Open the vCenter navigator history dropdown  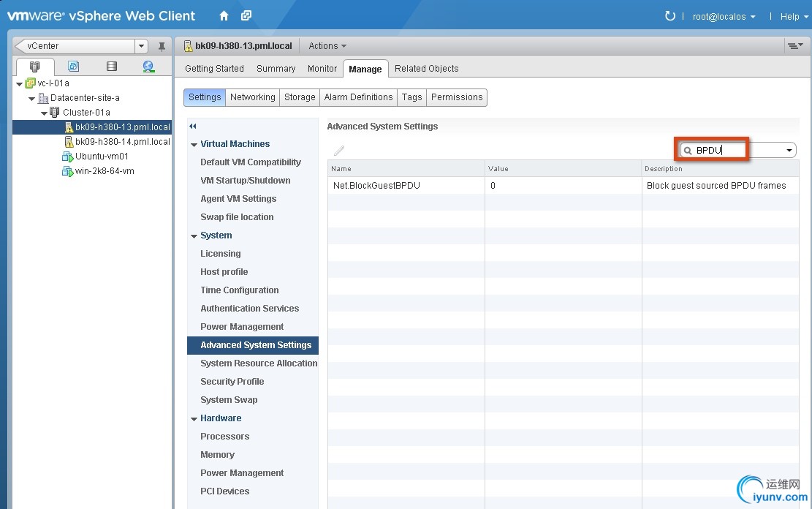click(141, 46)
